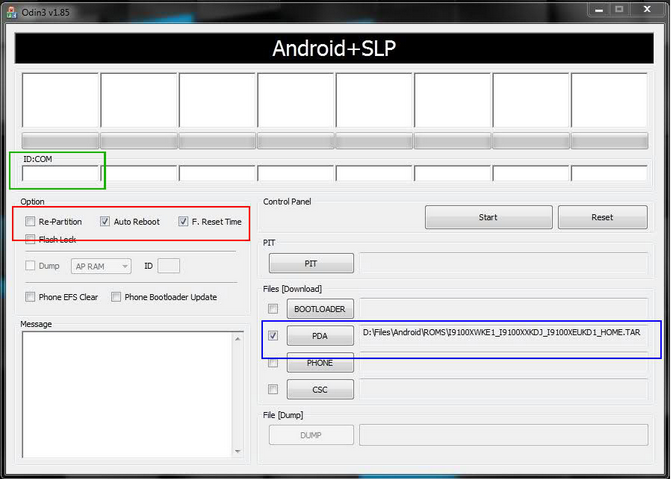
Task: Tick Phone Bootloader Update checkbox
Action: click(116, 297)
